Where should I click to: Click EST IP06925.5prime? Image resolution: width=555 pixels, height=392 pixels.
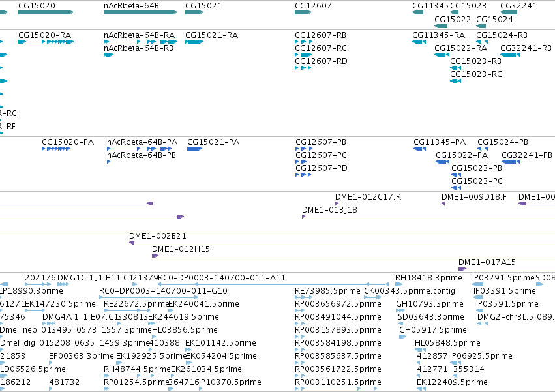coord(455,363)
